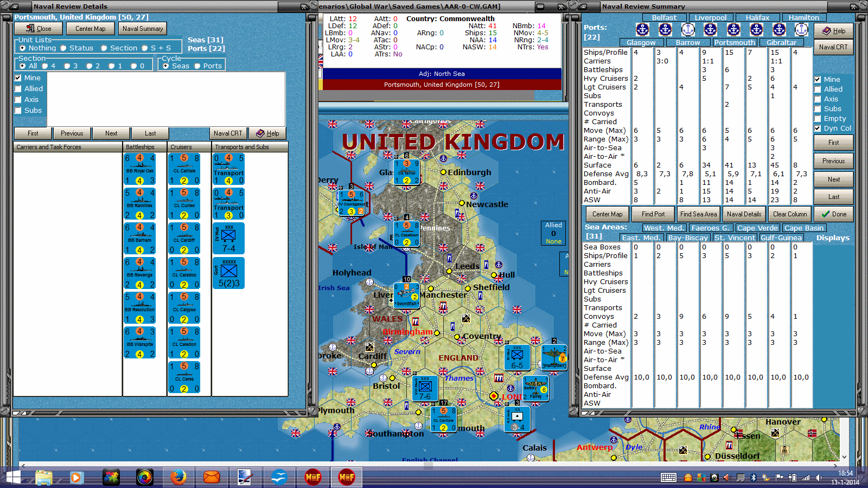Open Firefox from the taskbar
Image resolution: width=868 pixels, height=488 pixels.
click(x=178, y=477)
